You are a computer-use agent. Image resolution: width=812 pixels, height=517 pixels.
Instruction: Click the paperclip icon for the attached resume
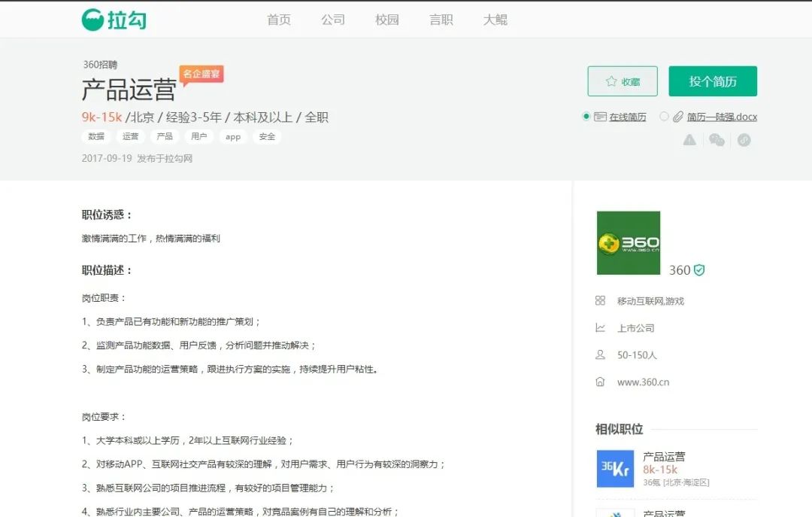tap(678, 117)
